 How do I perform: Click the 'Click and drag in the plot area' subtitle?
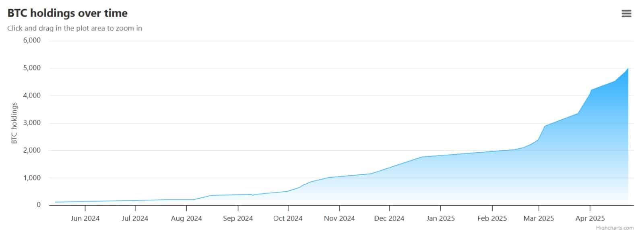(74, 28)
